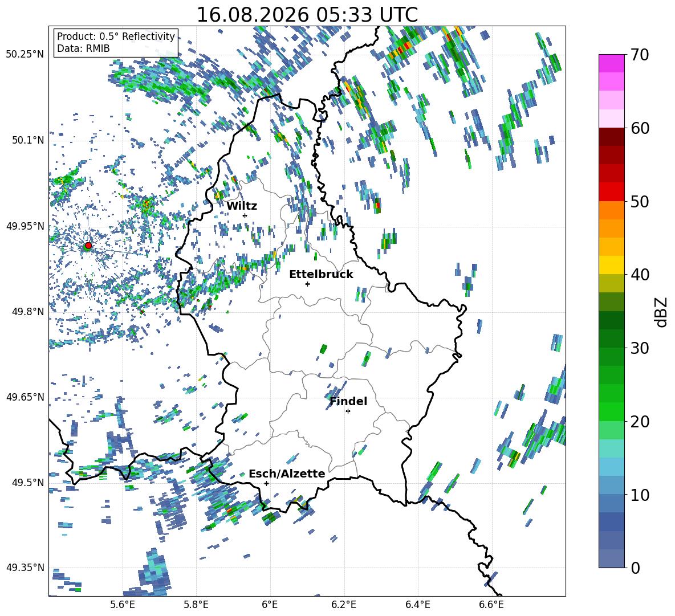Image resolution: width=675 pixels, height=616 pixels.
Task: Pick the magenta 70 dBZ colorbar segment
Action: pyautogui.click(x=611, y=63)
